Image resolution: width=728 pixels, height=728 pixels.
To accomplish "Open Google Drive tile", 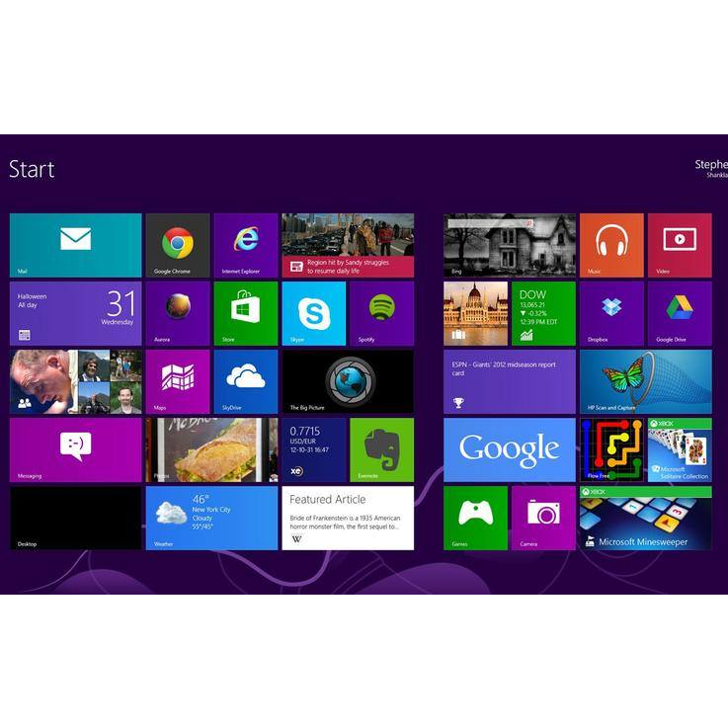I will 680,313.
